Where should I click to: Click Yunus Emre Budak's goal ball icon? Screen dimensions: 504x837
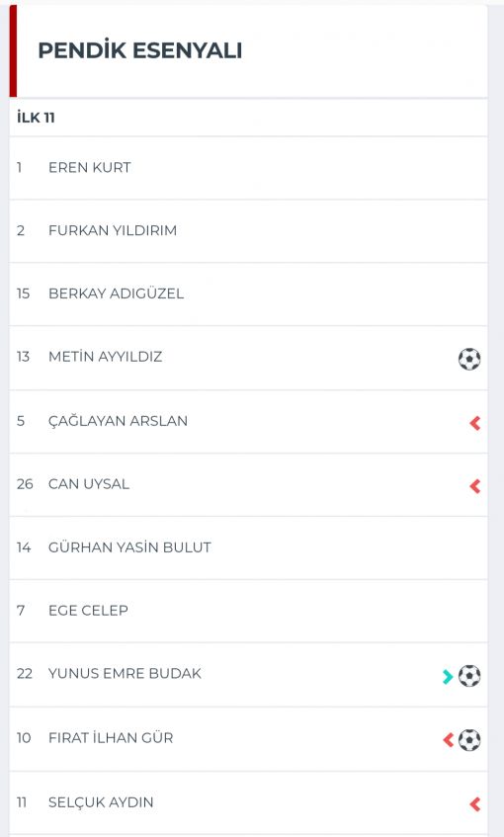tap(469, 676)
